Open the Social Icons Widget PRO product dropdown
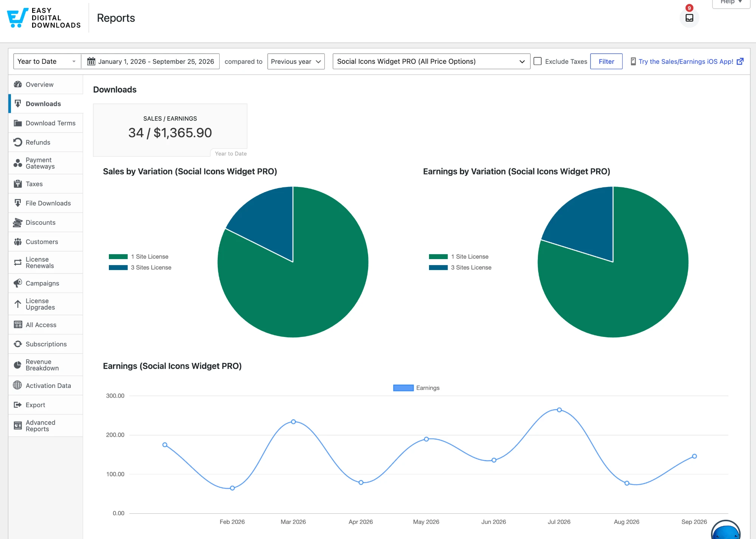The width and height of the screenshot is (756, 539). pyautogui.click(x=431, y=61)
